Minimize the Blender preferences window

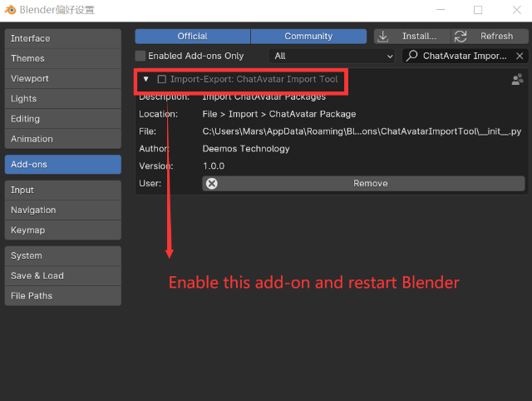click(441, 10)
